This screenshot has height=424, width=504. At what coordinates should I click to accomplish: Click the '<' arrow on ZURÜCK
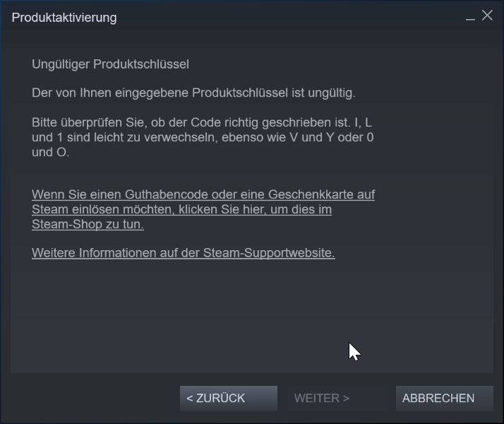pyautogui.click(x=190, y=399)
